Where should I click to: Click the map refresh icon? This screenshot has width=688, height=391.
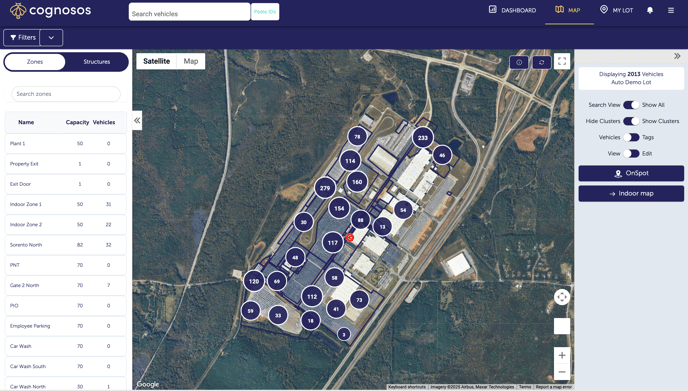point(541,62)
